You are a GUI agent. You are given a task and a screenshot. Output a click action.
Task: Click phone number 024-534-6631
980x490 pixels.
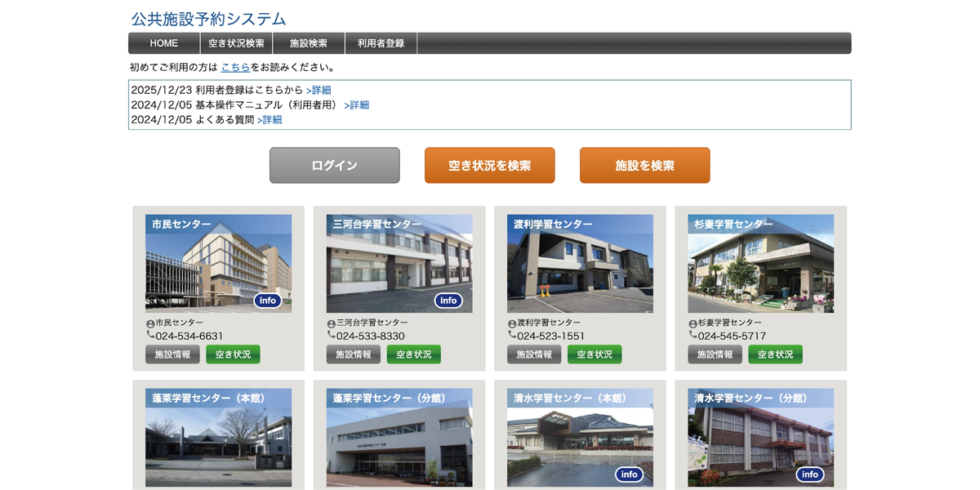[x=189, y=336]
